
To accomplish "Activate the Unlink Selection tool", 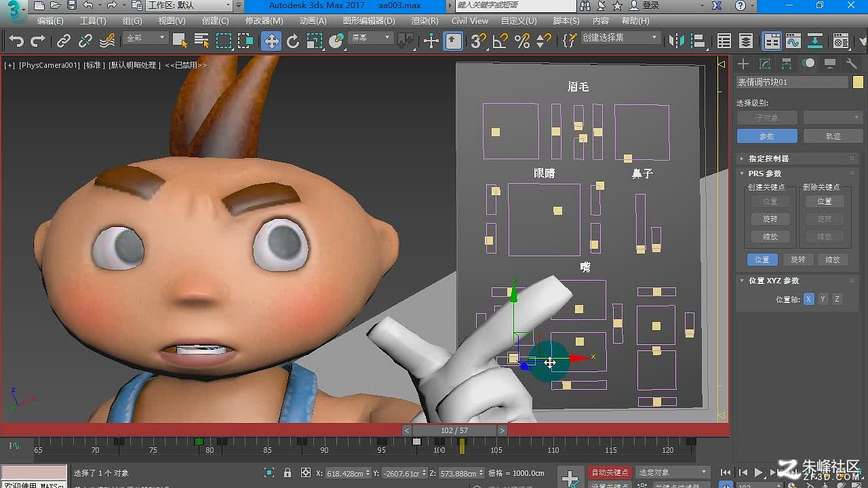I will tap(85, 41).
